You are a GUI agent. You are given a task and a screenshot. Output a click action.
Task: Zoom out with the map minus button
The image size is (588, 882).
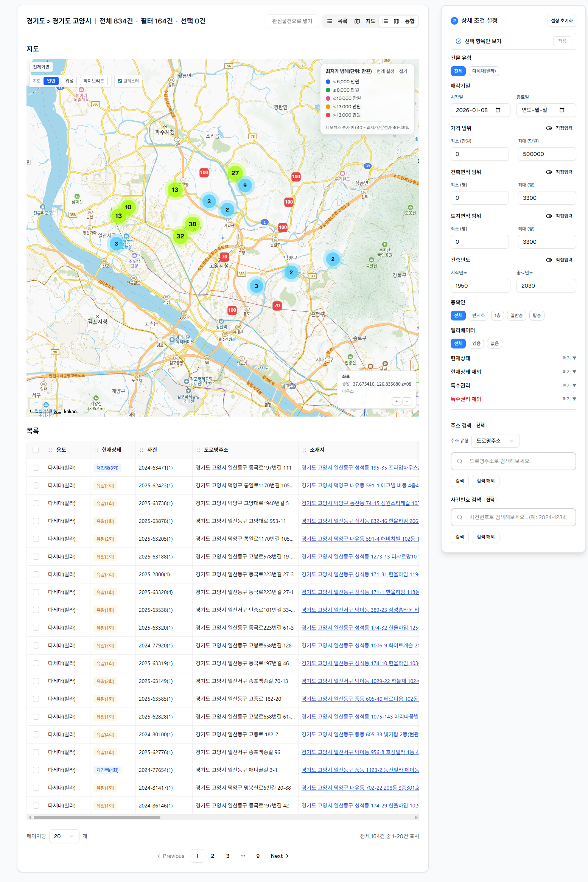(407, 401)
